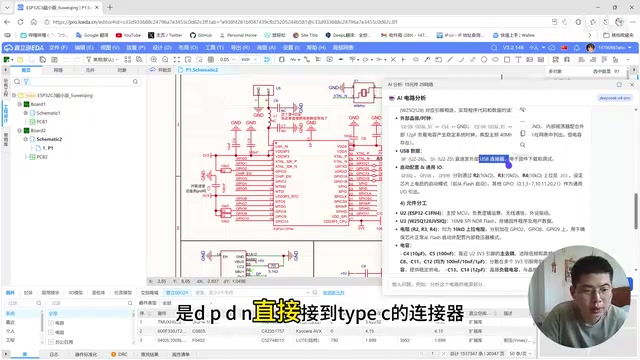Maximize the AI analysis panel

click(619, 84)
